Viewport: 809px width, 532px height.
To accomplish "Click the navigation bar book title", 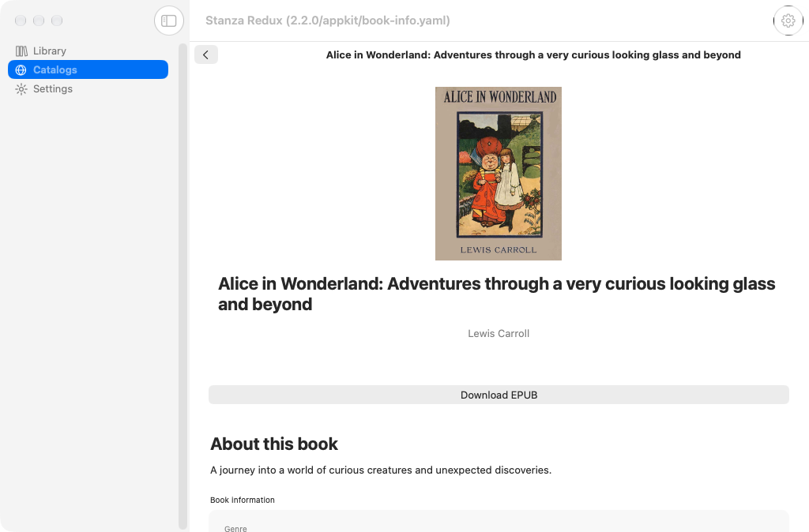I will click(x=533, y=54).
